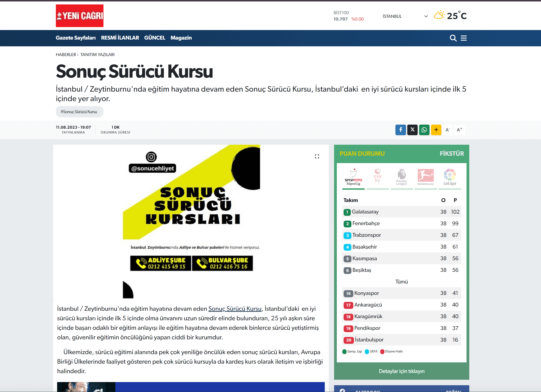Select Konyaspor row in standings

401,293
